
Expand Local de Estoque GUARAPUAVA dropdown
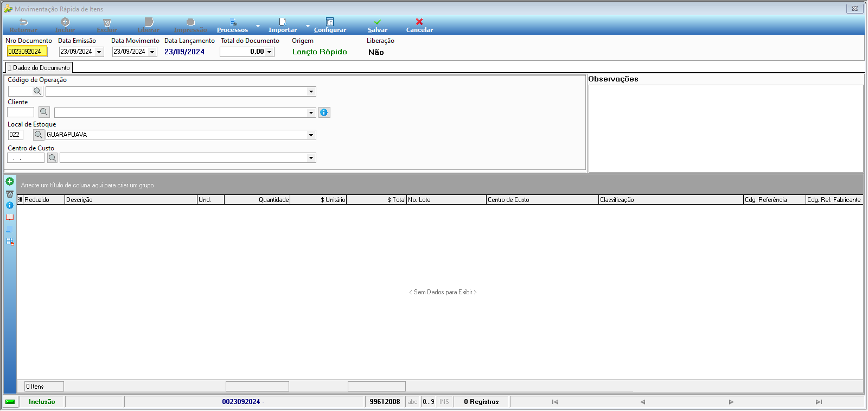coord(311,135)
